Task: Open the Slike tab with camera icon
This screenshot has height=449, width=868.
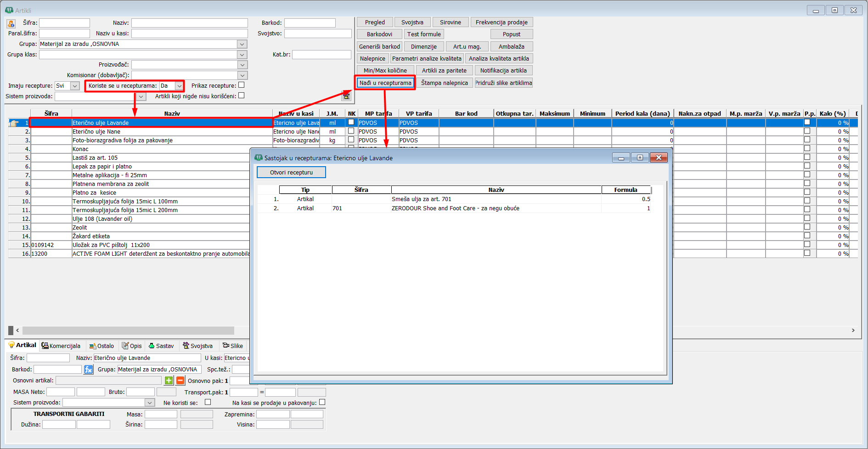Action: [x=233, y=346]
